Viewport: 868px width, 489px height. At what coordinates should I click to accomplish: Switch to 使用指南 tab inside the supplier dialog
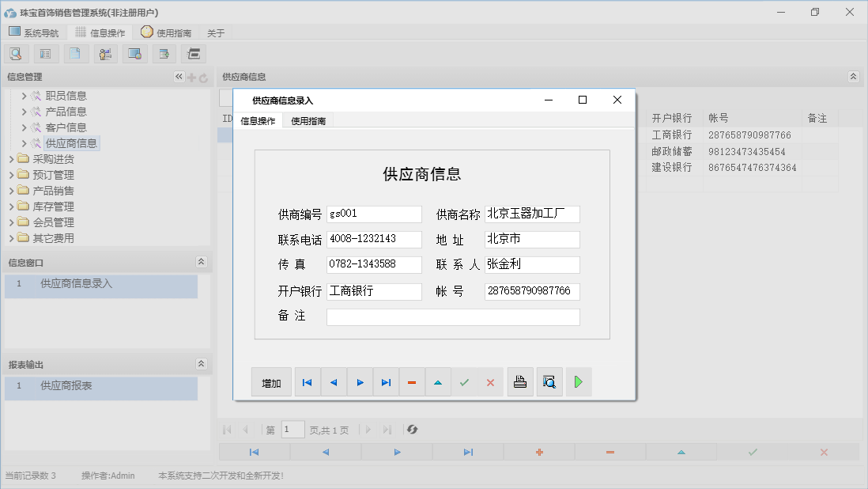click(x=308, y=121)
